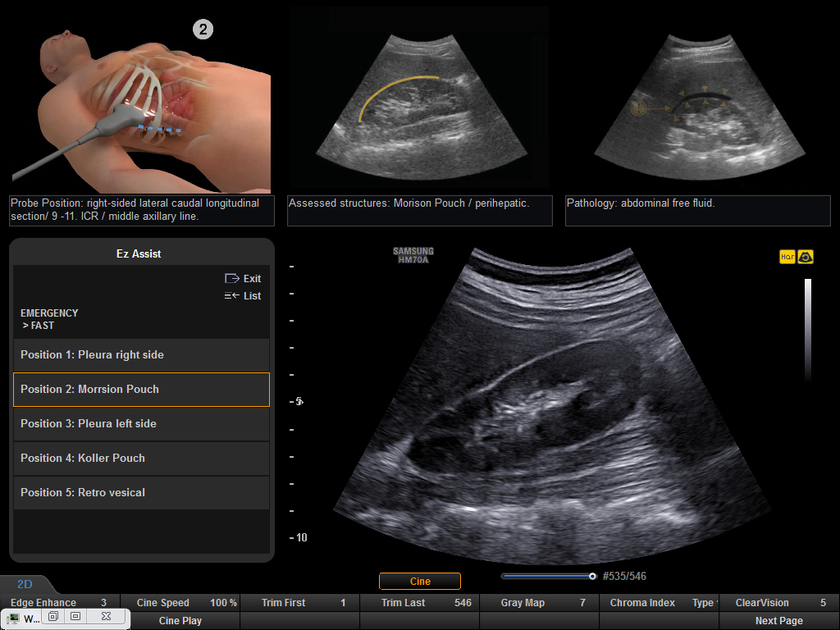This screenshot has height=630, width=840.
Task: Go to Next Page of settings
Action: pyautogui.click(x=778, y=621)
